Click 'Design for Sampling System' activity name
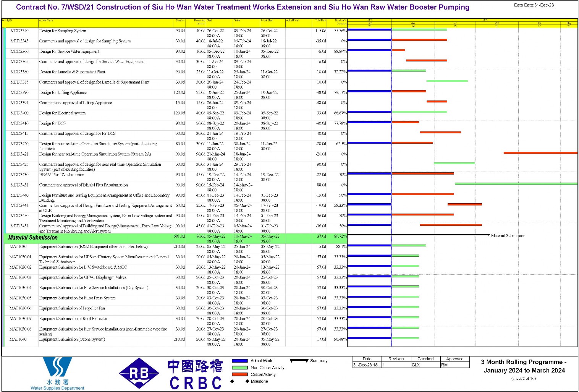The image size is (579, 392). coord(63,31)
